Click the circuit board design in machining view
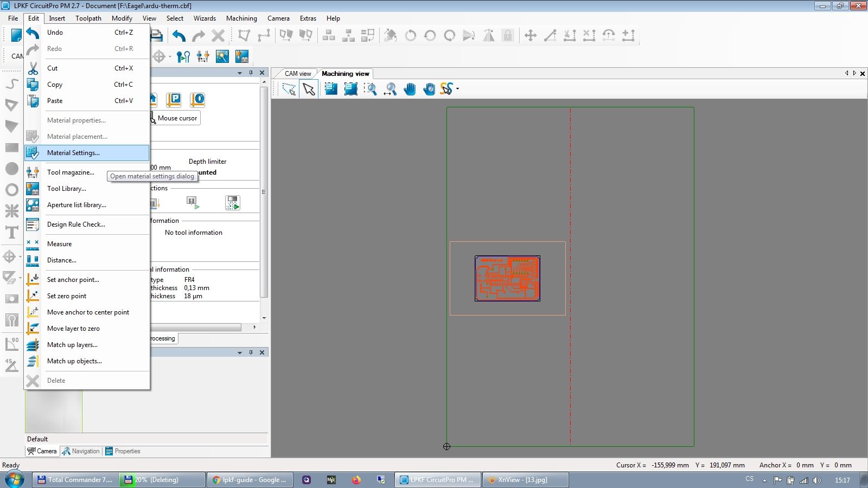Image resolution: width=868 pixels, height=488 pixels. pos(507,278)
